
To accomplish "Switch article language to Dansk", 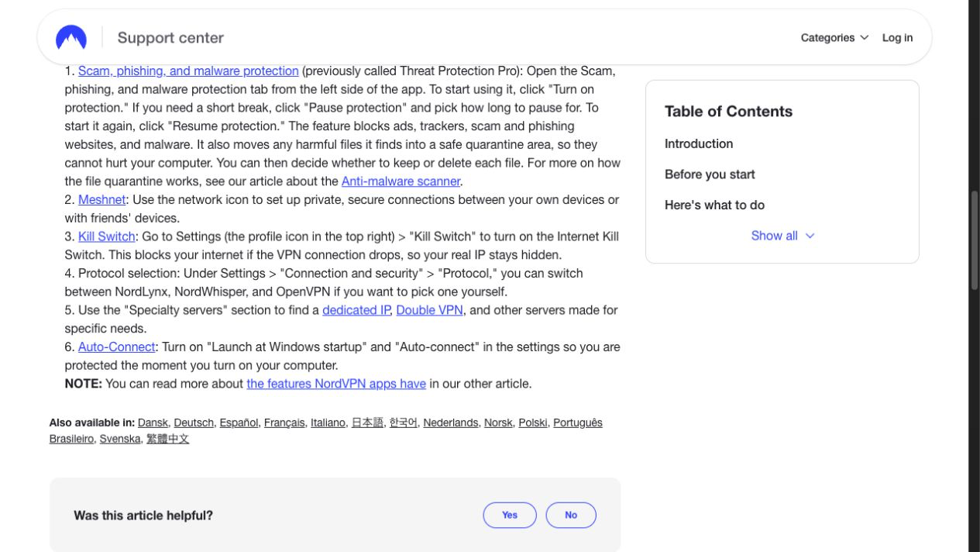I will [x=153, y=423].
